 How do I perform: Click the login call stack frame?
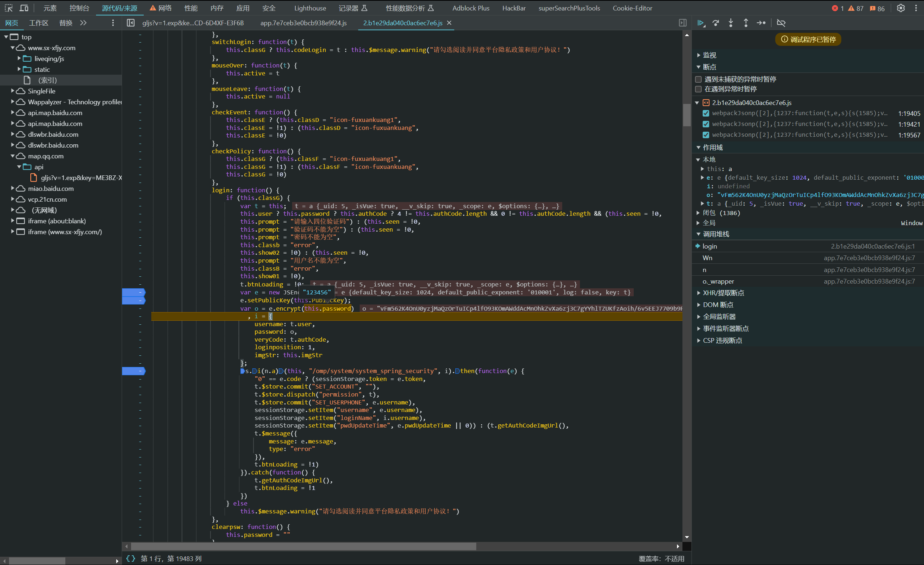[x=808, y=246]
